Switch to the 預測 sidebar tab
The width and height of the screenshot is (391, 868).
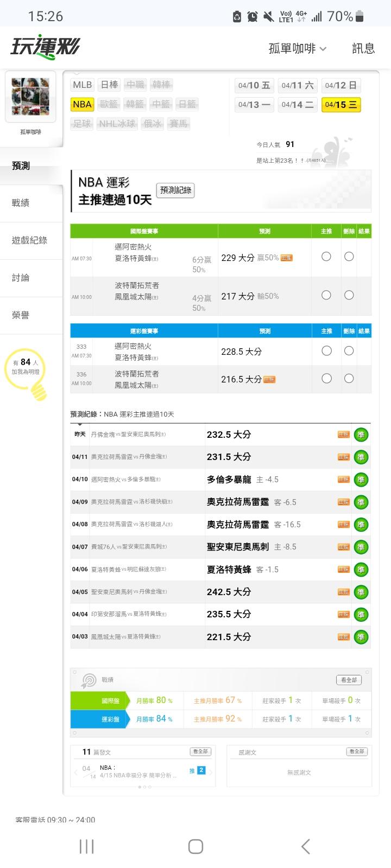coord(31,166)
